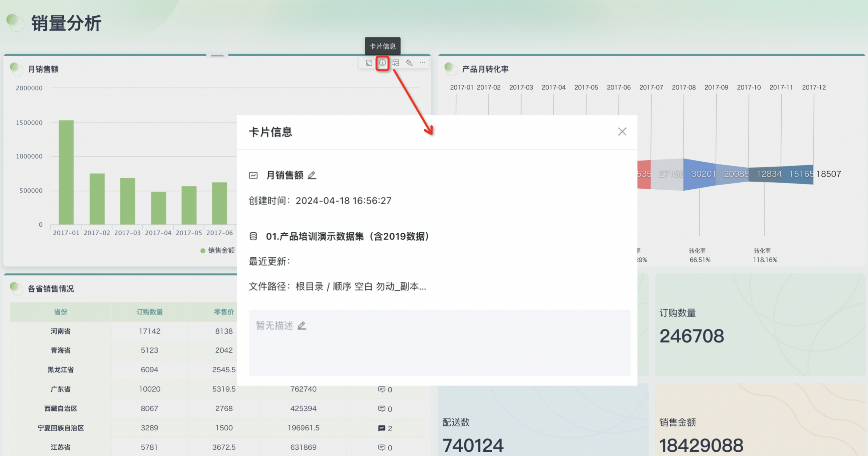Click the 196961.5 cell in 宁夏回族自治区 row
Viewport: 868px width, 456px height.
[x=303, y=428]
